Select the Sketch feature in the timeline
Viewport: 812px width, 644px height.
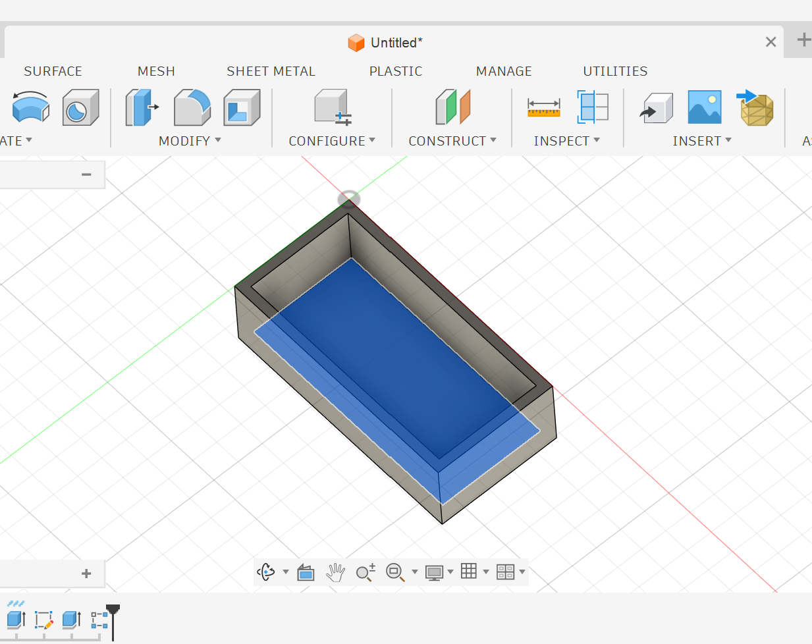coord(44,620)
